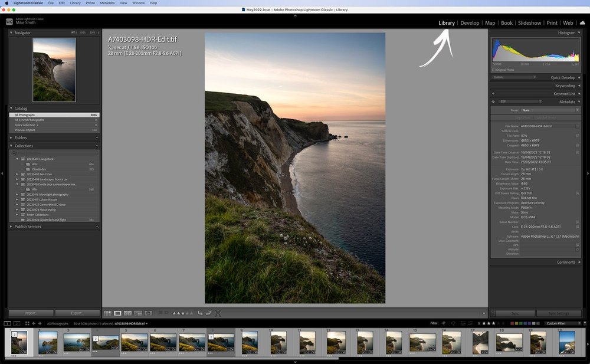This screenshot has height=364, width=590.
Task: Open the Metadata menu in menu bar
Action: tap(107, 2)
